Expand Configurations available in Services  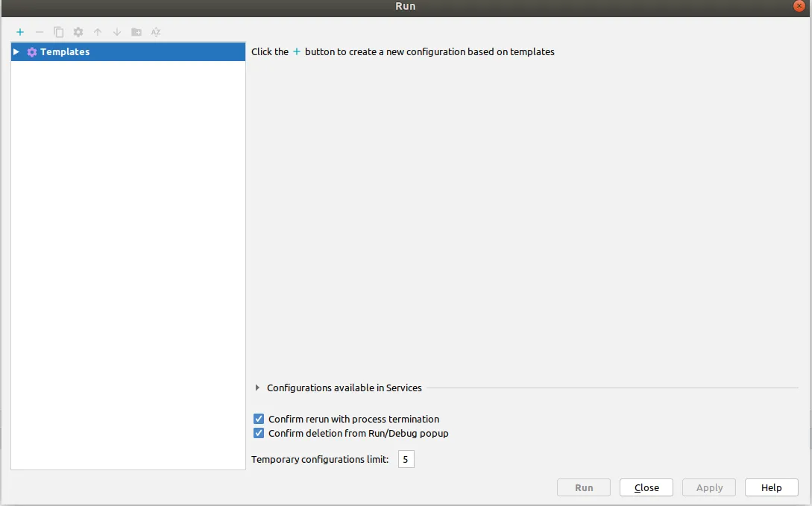point(257,388)
